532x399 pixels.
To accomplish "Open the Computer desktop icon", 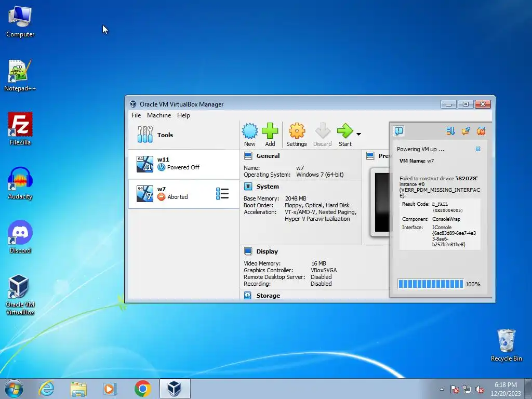I will coord(20,22).
